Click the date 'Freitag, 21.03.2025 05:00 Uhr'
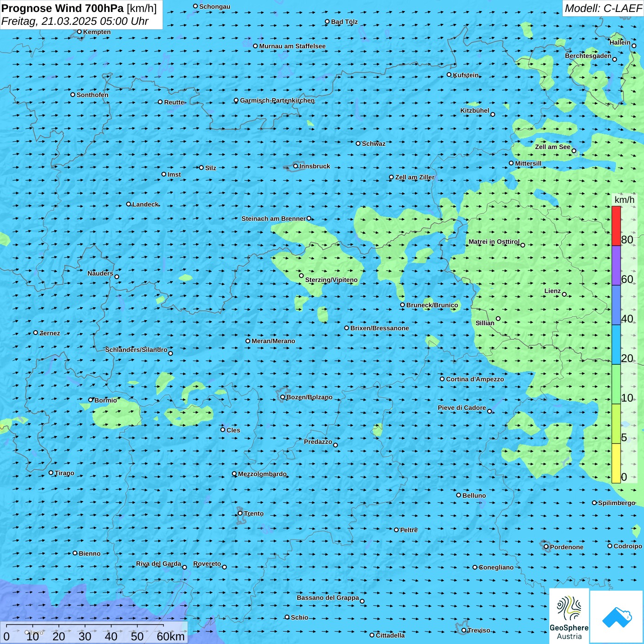The width and height of the screenshot is (644, 644). (x=75, y=21)
